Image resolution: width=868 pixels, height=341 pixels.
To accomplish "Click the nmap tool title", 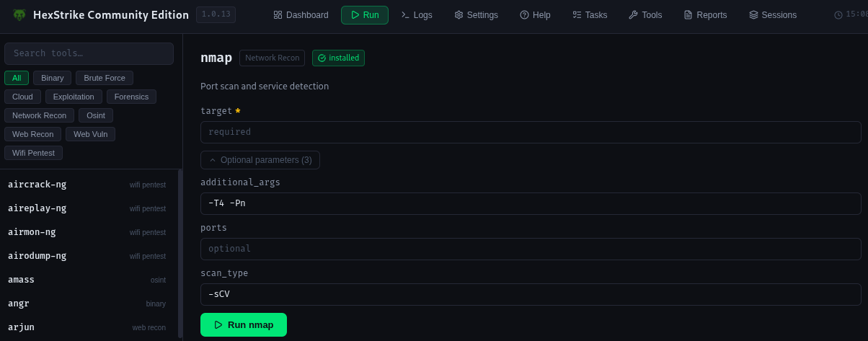I will tap(216, 58).
